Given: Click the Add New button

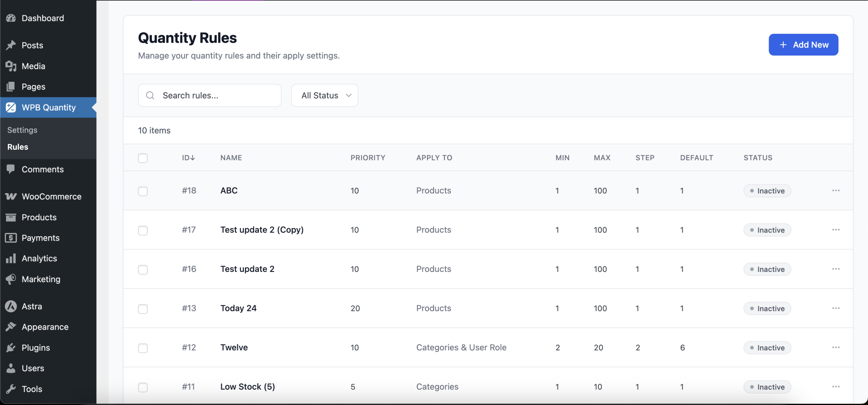Looking at the screenshot, I should [803, 45].
